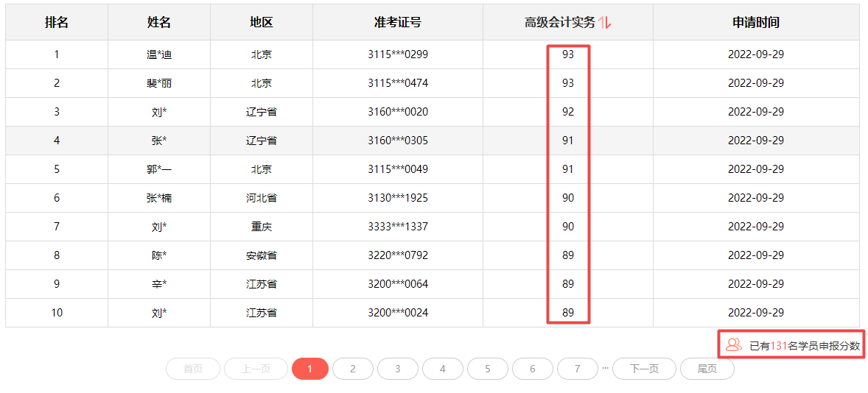This screenshot has width=868, height=393.
Task: Go to page 3
Action: (398, 369)
